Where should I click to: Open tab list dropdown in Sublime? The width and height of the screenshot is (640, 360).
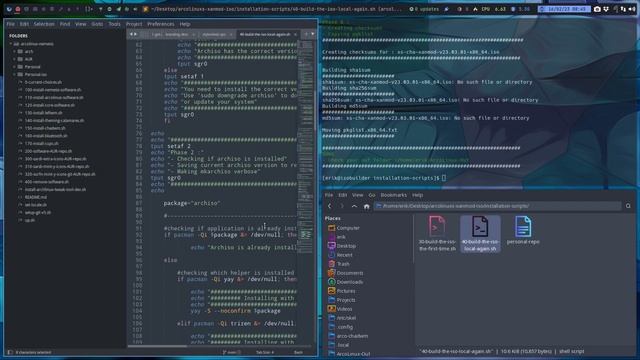click(313, 34)
